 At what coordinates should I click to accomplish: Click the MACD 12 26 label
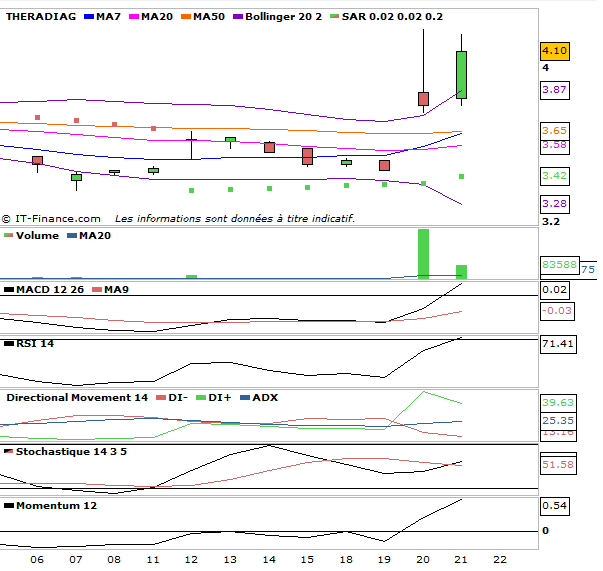pos(50,290)
